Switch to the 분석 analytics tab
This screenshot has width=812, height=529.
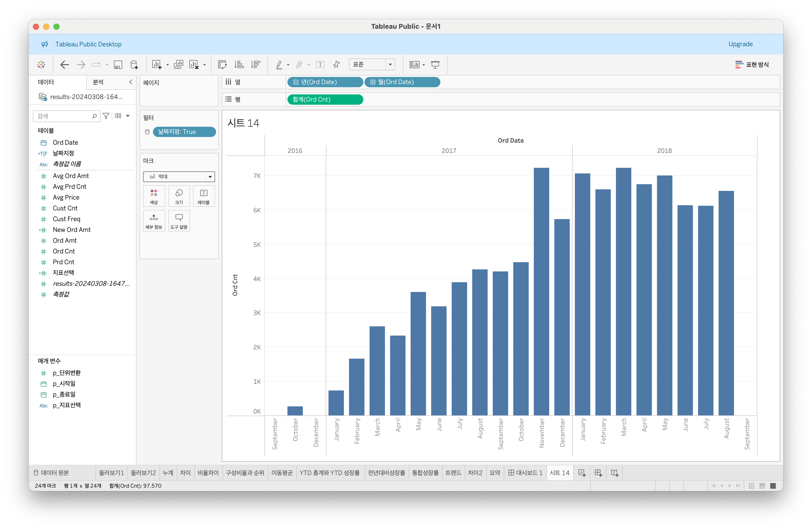[98, 82]
